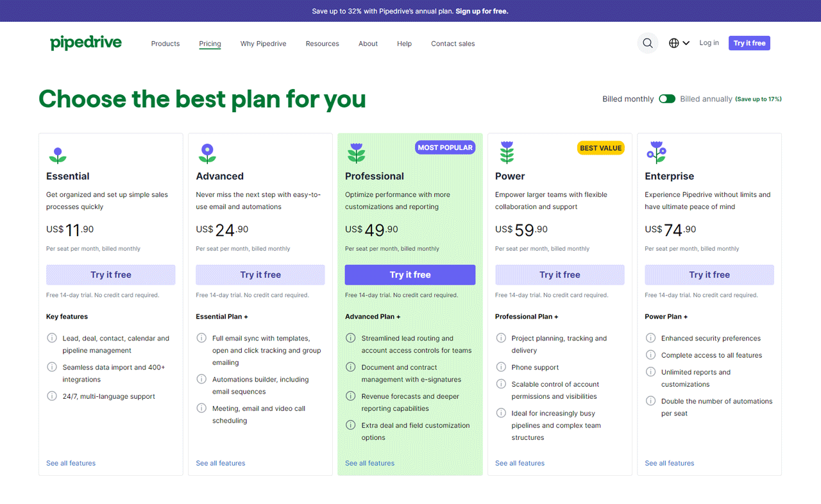Click the Pipedrive logo
The width and height of the screenshot is (821, 504).
pos(86,43)
